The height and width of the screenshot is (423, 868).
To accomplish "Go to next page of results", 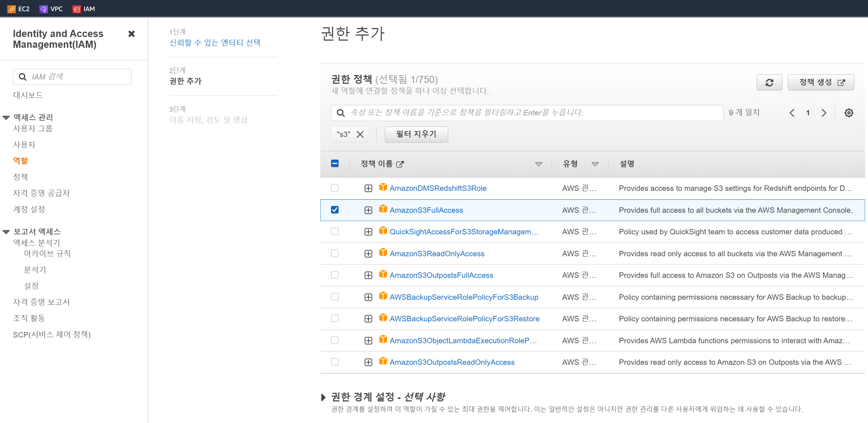I will [824, 113].
